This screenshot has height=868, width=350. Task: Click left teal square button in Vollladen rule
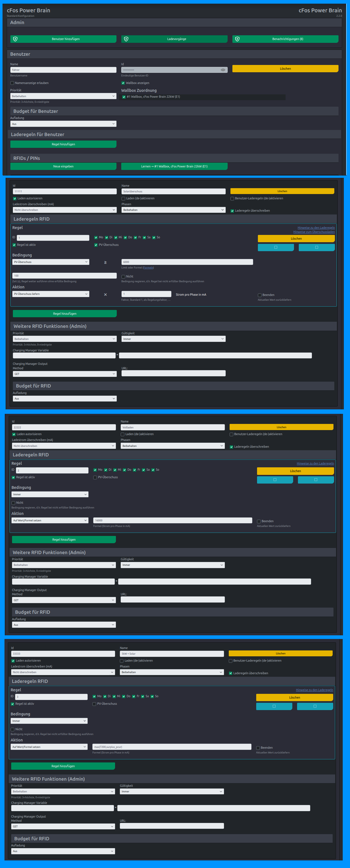click(275, 480)
